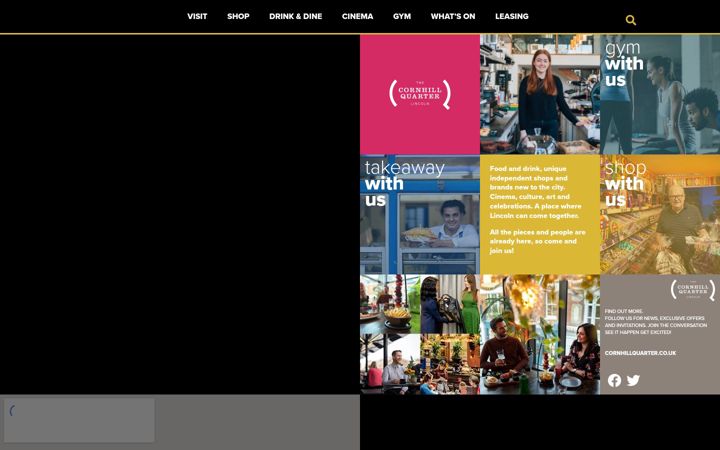Open the Facebook icon in grey tile
The image size is (720, 450).
(614, 380)
